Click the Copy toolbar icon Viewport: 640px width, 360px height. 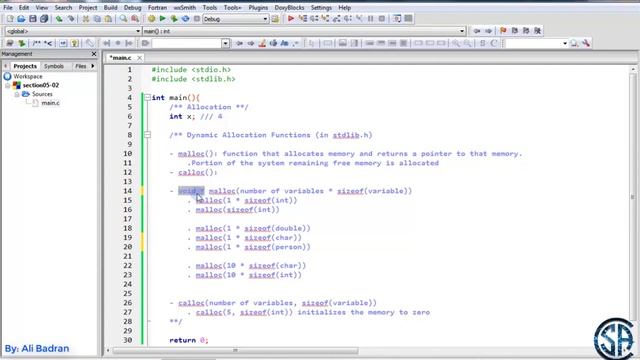pos(97,19)
